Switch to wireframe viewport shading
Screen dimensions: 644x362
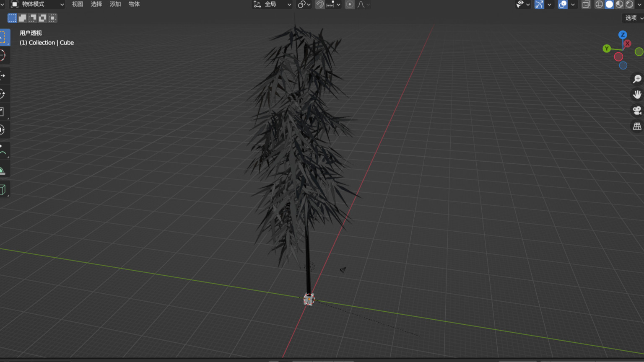pyautogui.click(x=599, y=4)
